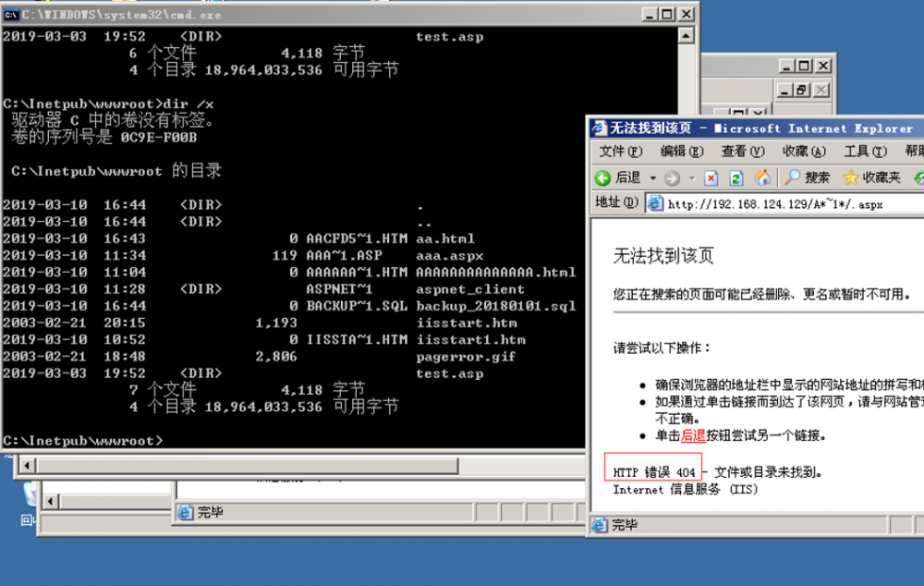This screenshot has width=924, height=586.
Task: Click the 'Internet 信息服务 (IIS)' text
Action: pyautogui.click(x=686, y=489)
